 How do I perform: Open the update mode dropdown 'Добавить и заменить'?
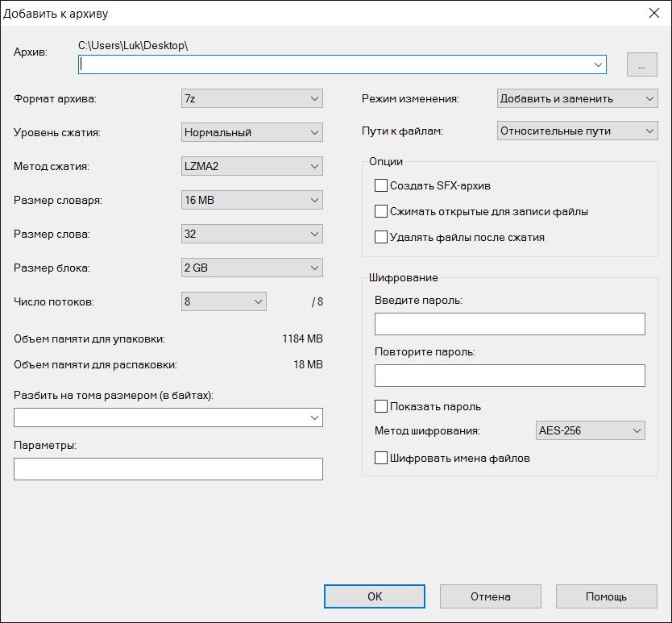[x=577, y=98]
